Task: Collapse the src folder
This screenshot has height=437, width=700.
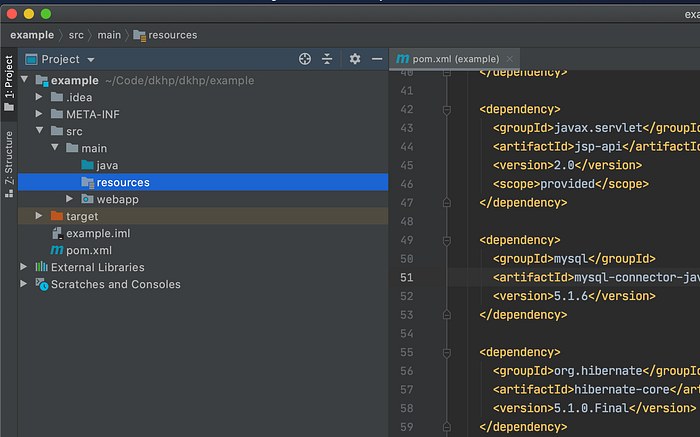Action: 40,131
